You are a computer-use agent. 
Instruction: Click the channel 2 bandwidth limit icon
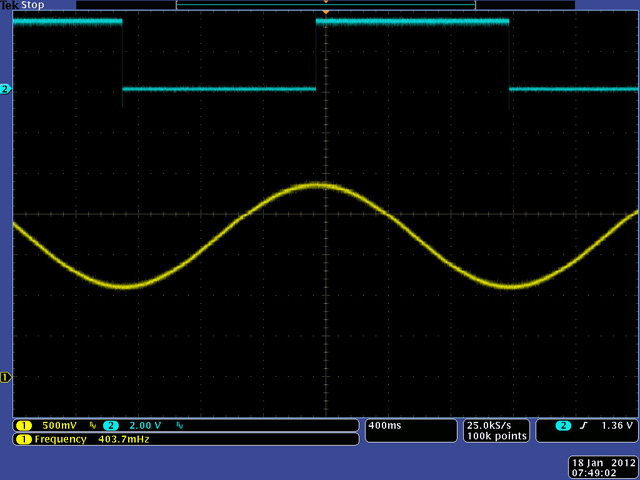[x=180, y=425]
